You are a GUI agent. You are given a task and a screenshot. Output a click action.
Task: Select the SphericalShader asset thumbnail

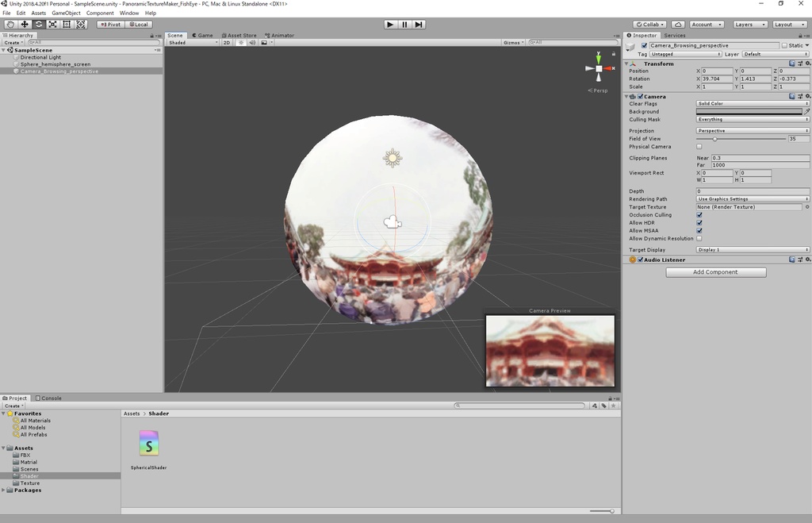tap(148, 444)
